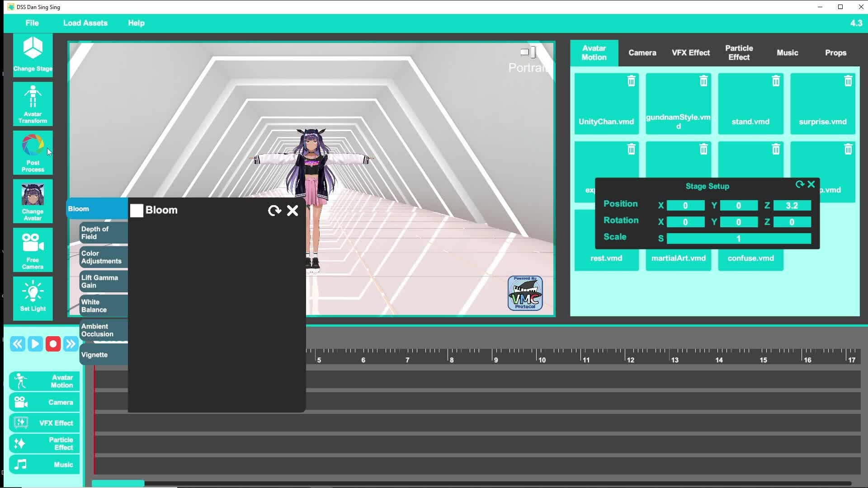868x488 pixels.
Task: Reset the Bloom panel settings
Action: pyautogui.click(x=274, y=211)
